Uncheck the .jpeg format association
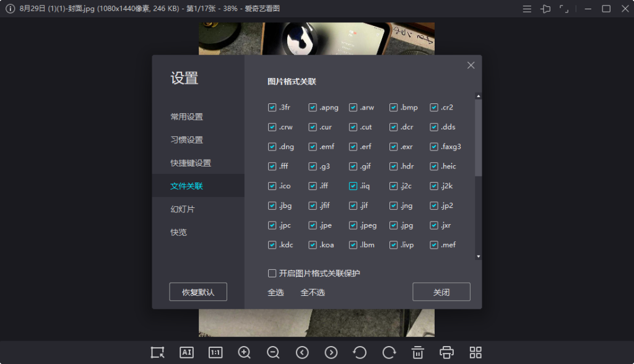Screen dimensions: 634x364 (353, 225)
